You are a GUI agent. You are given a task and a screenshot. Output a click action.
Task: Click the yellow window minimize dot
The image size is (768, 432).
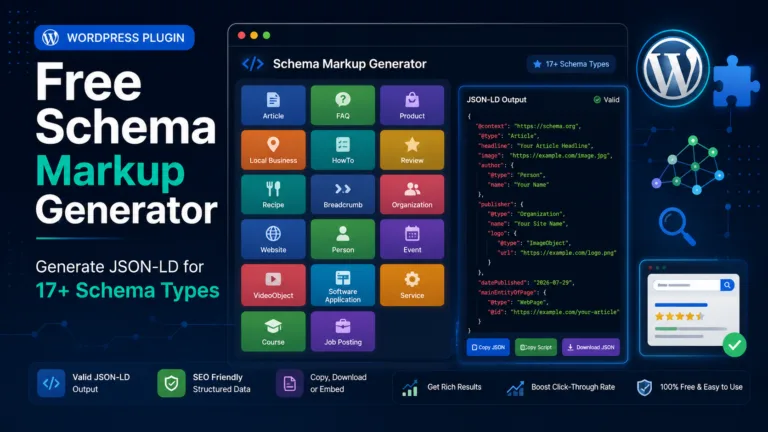[254, 35]
